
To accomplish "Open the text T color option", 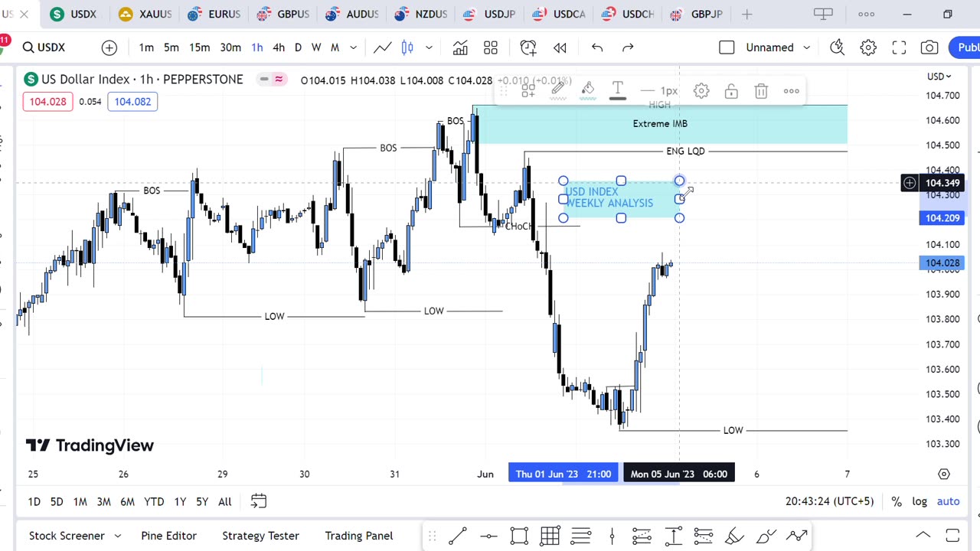I will pyautogui.click(x=618, y=90).
